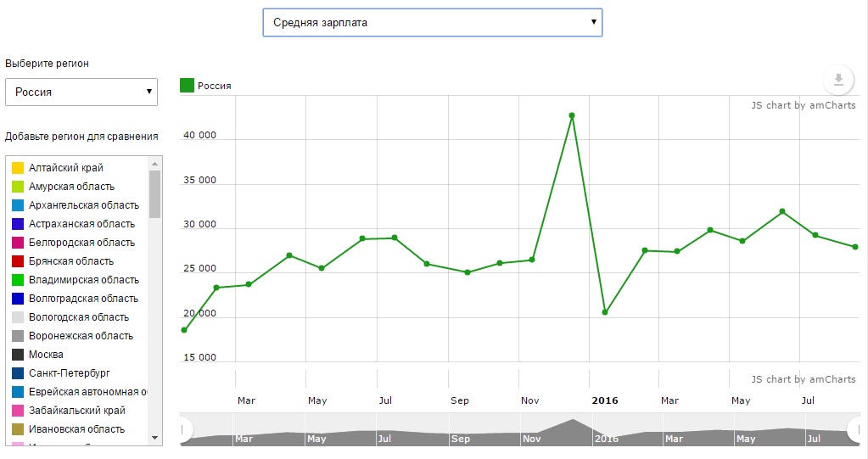Click the Ивановская область entry
This screenshot has width=868, height=459.
coord(76,429)
